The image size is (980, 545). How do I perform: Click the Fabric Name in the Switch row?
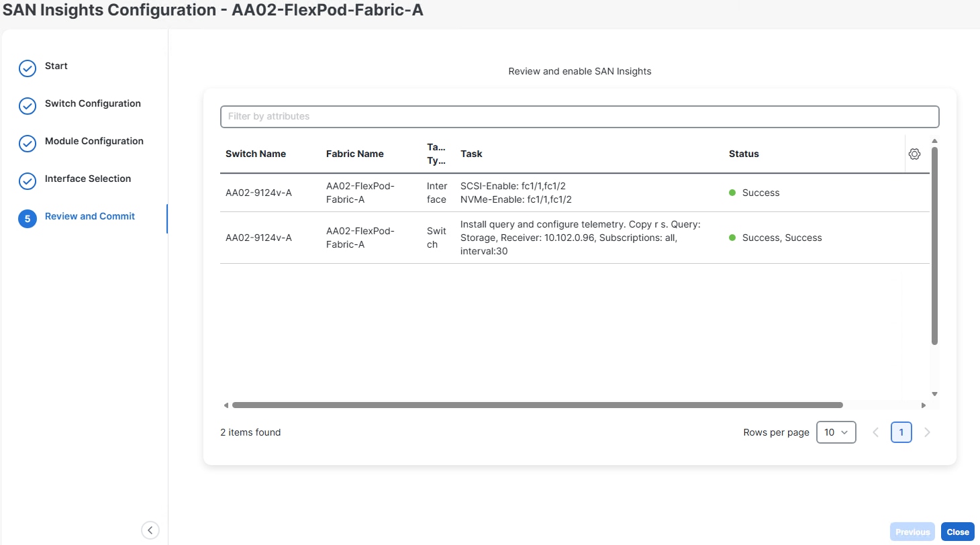point(360,238)
